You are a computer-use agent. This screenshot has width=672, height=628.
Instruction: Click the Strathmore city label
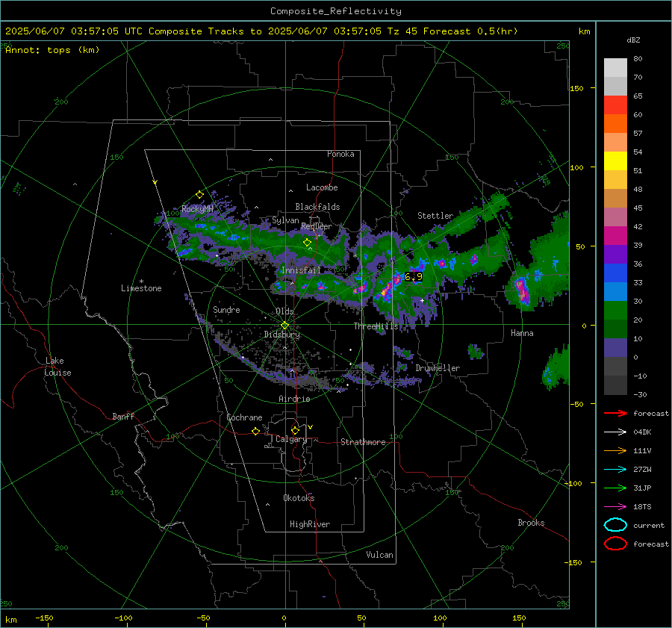(x=363, y=442)
